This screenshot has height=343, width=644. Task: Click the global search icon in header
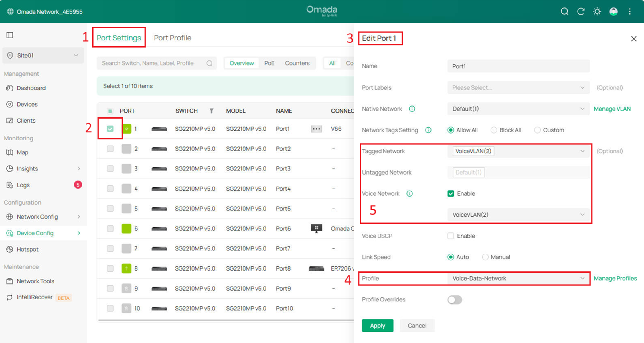pyautogui.click(x=564, y=11)
